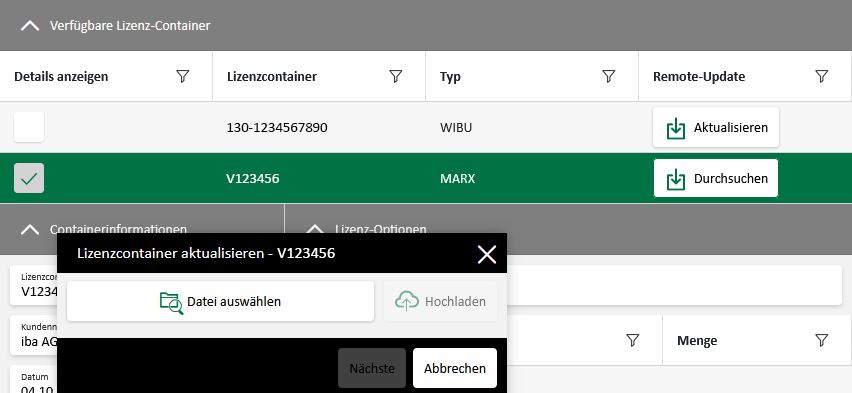Collapse the Lizenz-Optionen panel
This screenshot has height=393, width=852.
tap(315, 229)
